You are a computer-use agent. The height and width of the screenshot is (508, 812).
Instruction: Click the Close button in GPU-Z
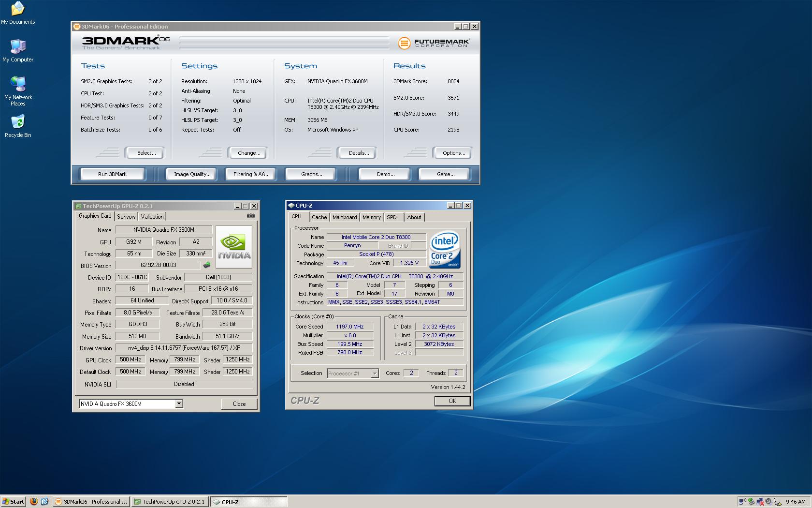coord(239,404)
